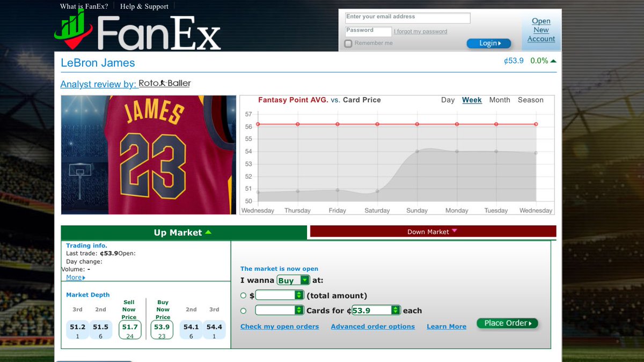
Task: Open the Analyst review by link
Action: tap(98, 84)
